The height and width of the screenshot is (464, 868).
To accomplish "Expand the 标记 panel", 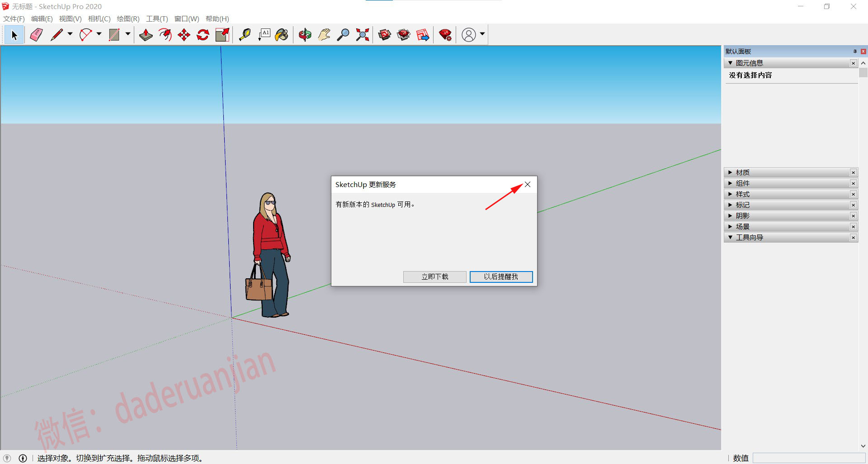I will [730, 205].
